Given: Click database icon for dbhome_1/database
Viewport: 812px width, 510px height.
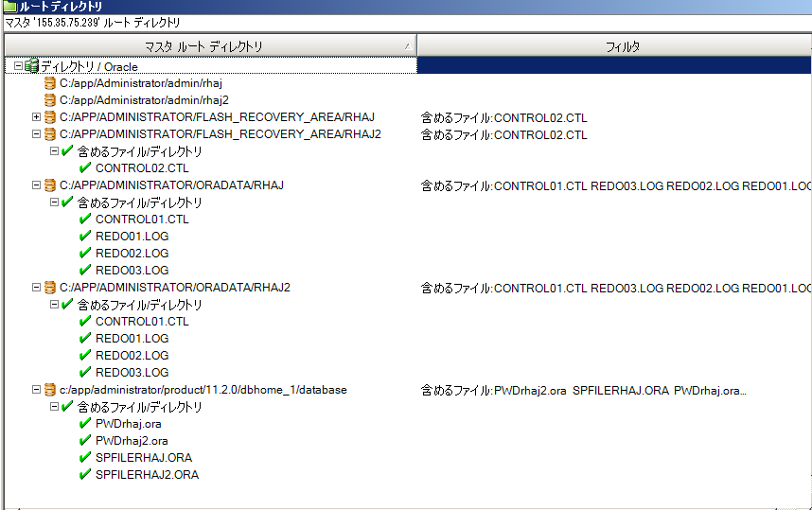Looking at the screenshot, I should (x=50, y=390).
